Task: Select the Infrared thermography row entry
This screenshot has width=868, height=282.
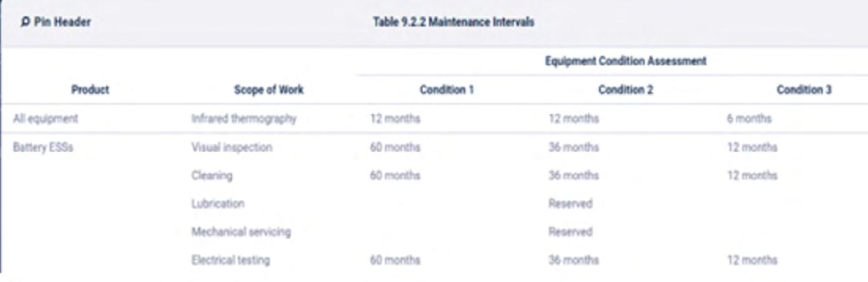Action: (243, 118)
